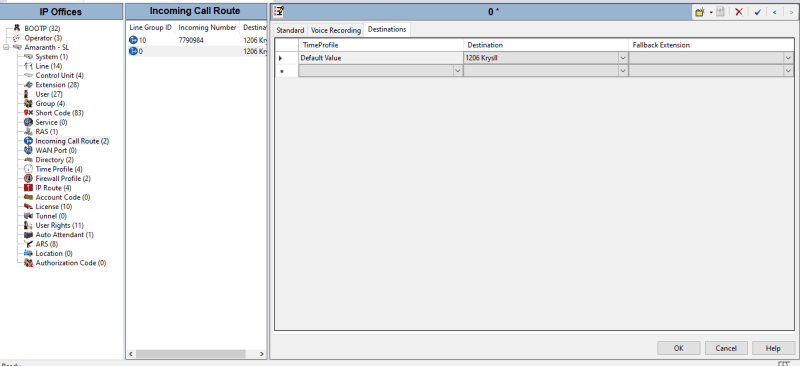Select Operator (3) in tree

click(43, 38)
